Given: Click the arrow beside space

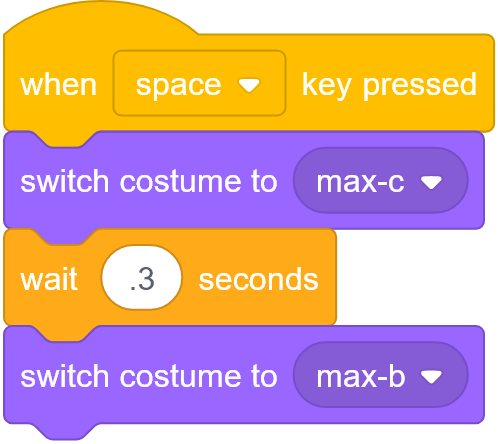Looking at the screenshot, I should (249, 85).
